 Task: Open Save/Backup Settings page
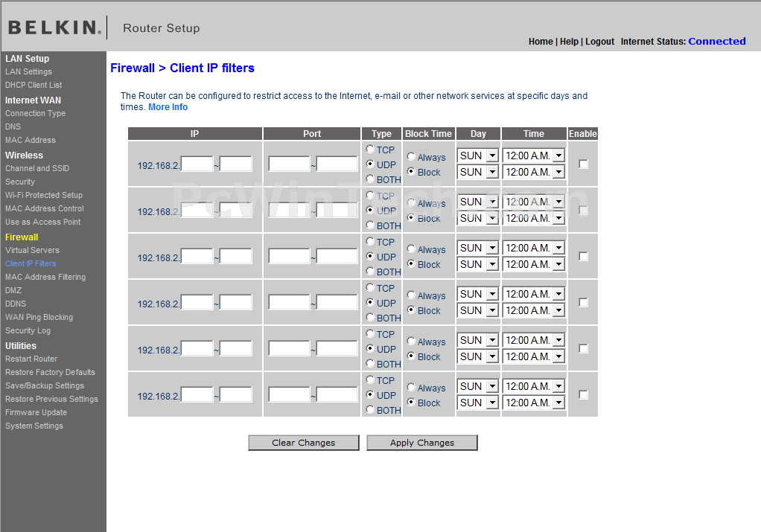[x=44, y=385]
